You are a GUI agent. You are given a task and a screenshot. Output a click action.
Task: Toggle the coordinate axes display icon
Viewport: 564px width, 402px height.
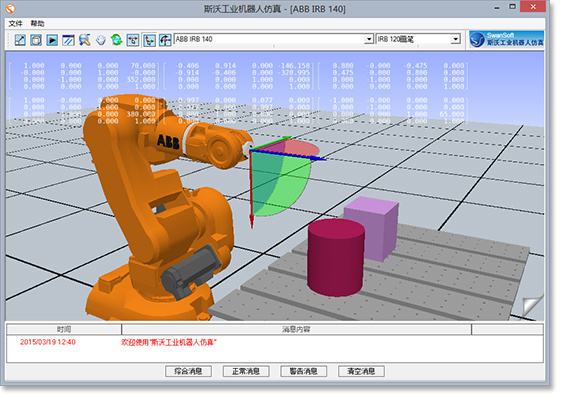(149, 40)
